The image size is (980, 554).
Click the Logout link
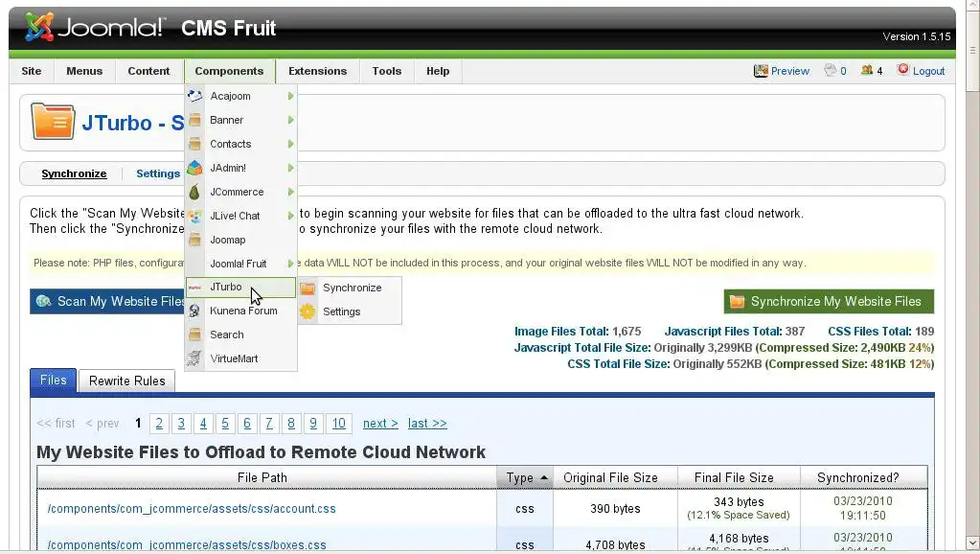[928, 71]
